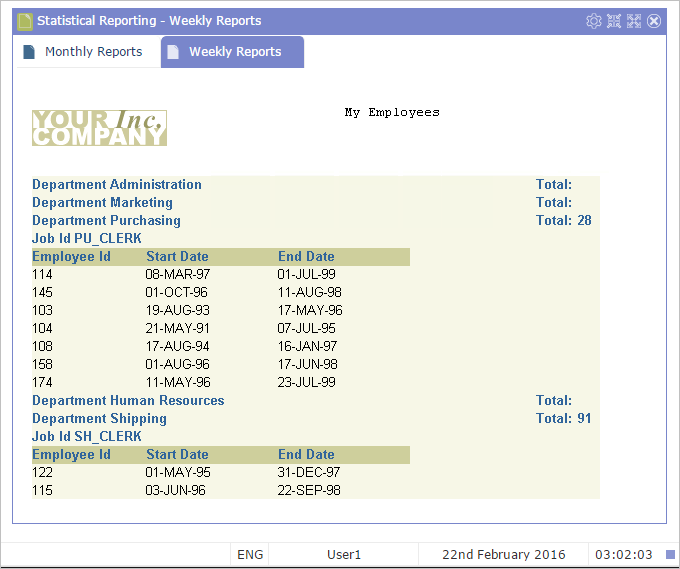Viewport: 680px width, 569px height.
Task: Select employee id 145 cell
Action: click(x=42, y=292)
